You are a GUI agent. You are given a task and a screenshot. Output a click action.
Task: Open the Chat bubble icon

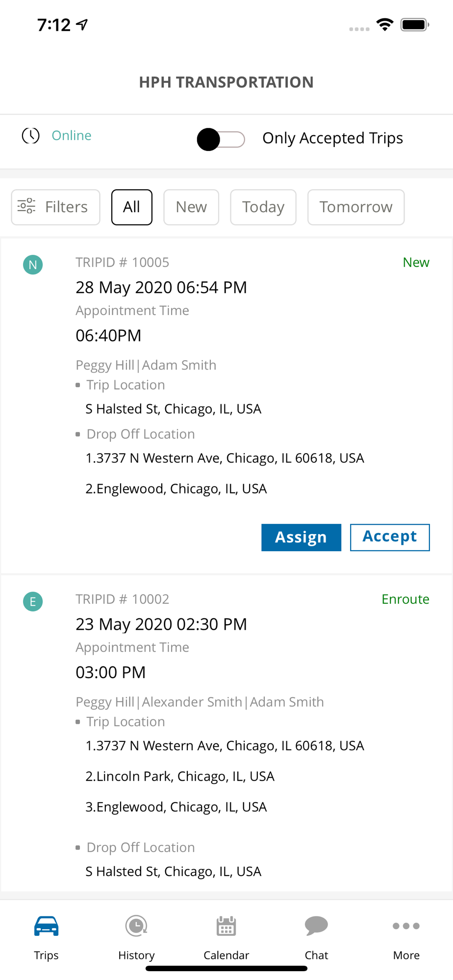pos(316,926)
